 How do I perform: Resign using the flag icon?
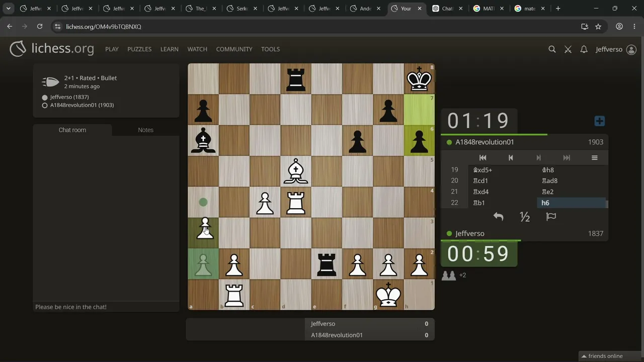click(551, 217)
